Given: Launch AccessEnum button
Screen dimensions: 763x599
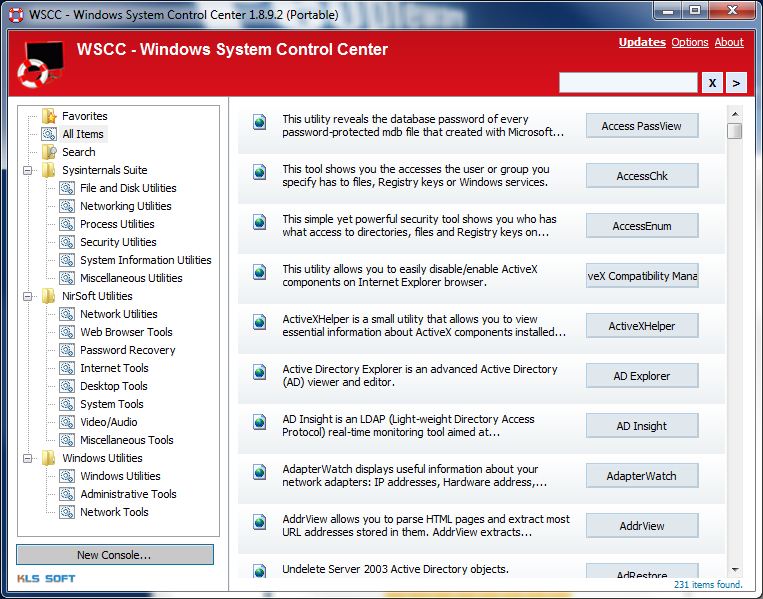Looking at the screenshot, I should coord(642,226).
